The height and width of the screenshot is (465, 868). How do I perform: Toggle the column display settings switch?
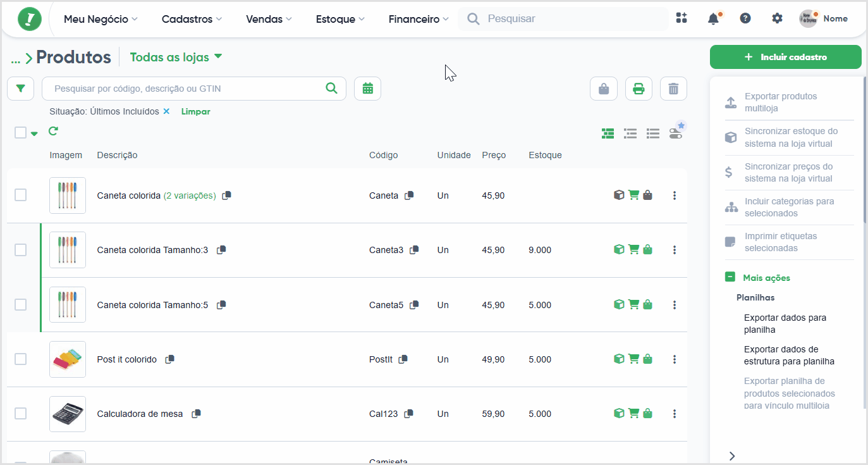tap(676, 133)
